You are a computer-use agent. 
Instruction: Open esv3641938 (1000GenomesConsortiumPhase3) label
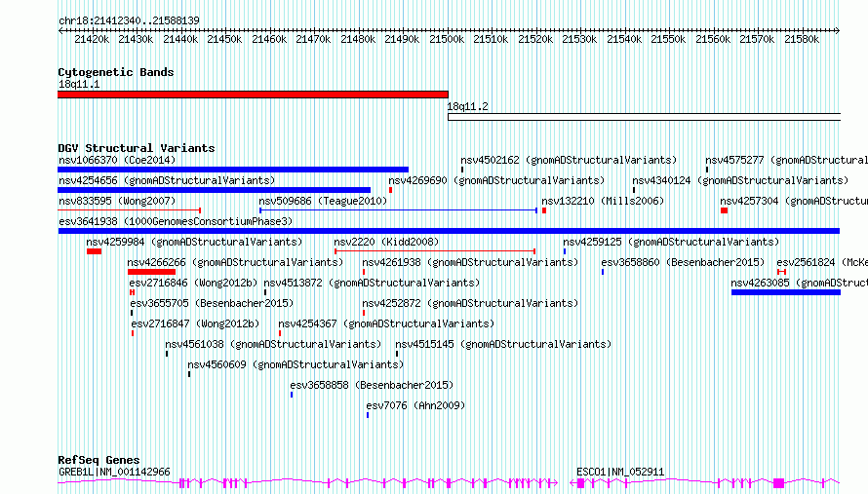(176, 221)
